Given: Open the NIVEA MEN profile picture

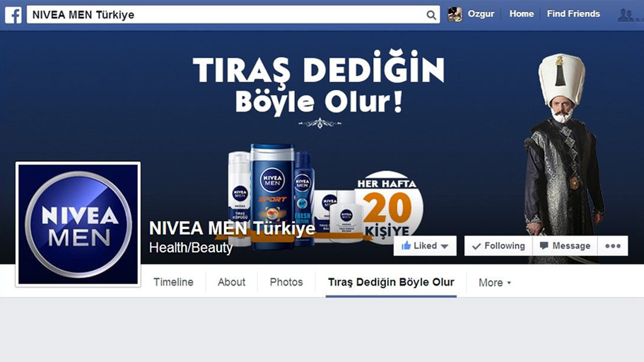Looking at the screenshot, I should (x=78, y=224).
